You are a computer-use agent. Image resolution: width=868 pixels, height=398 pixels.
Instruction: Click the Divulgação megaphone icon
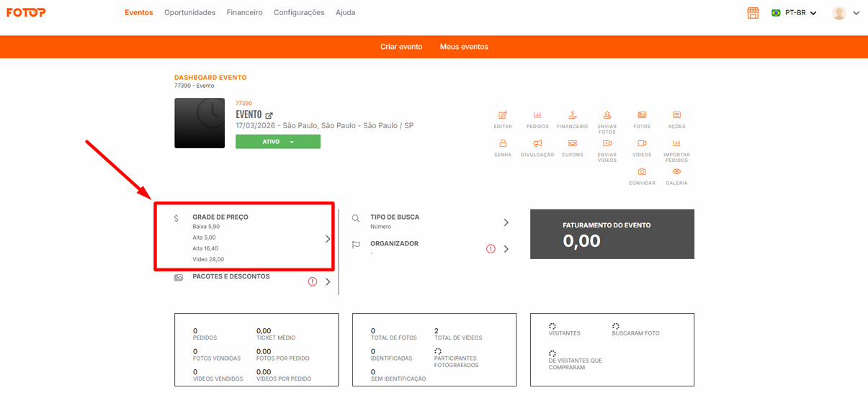pos(537,144)
